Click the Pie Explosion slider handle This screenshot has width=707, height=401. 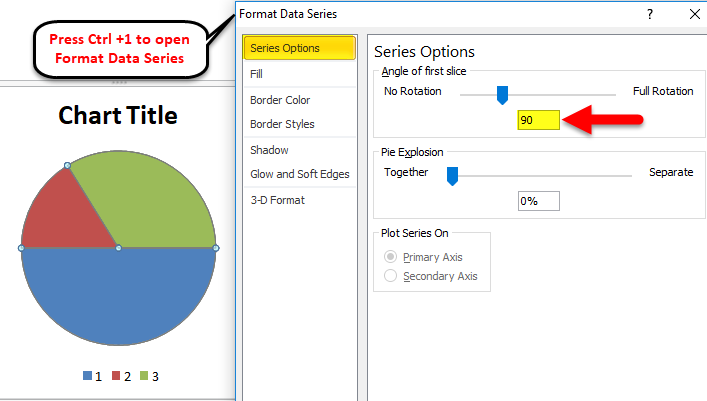pos(452,176)
